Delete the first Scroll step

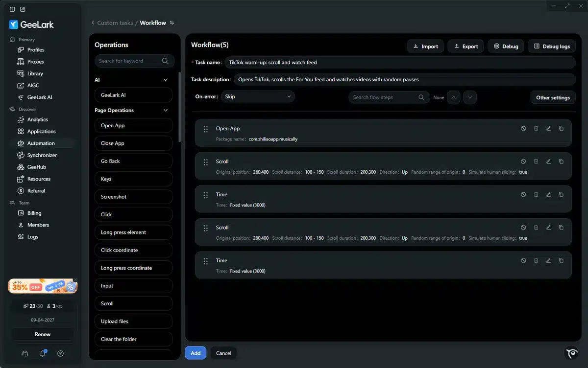(x=536, y=161)
